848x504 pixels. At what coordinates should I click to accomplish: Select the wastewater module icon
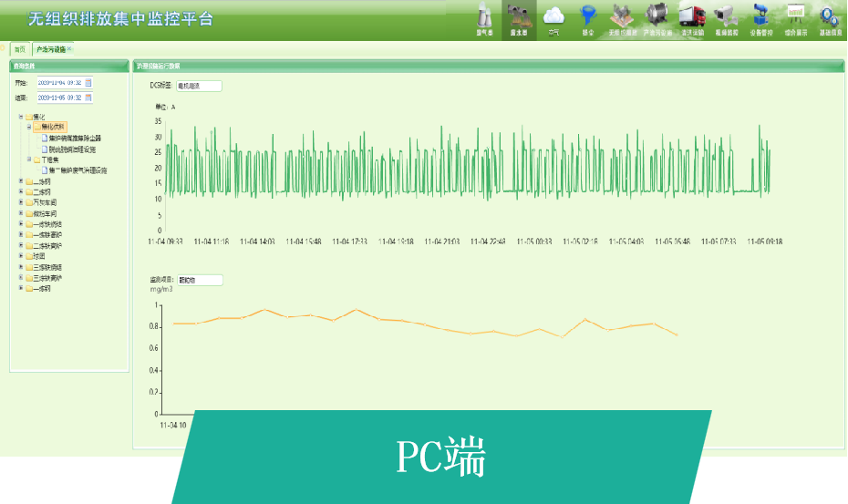[x=518, y=18]
